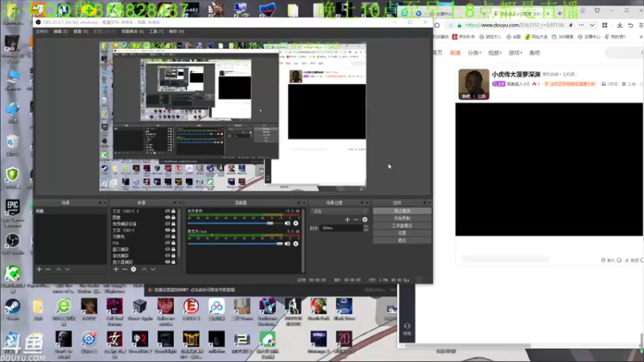Open mic/Aux settings gear in mixer
644x362 pixels.
tap(295, 244)
